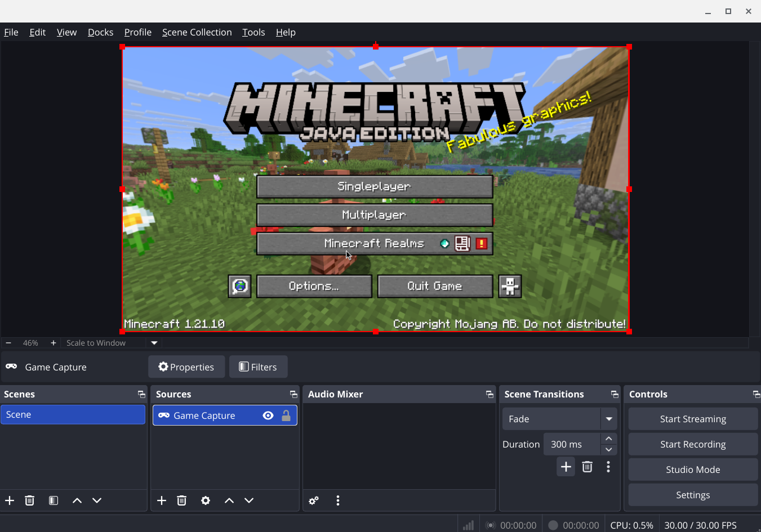This screenshot has width=761, height=532.
Task: Open the Tools menu
Action: click(253, 32)
